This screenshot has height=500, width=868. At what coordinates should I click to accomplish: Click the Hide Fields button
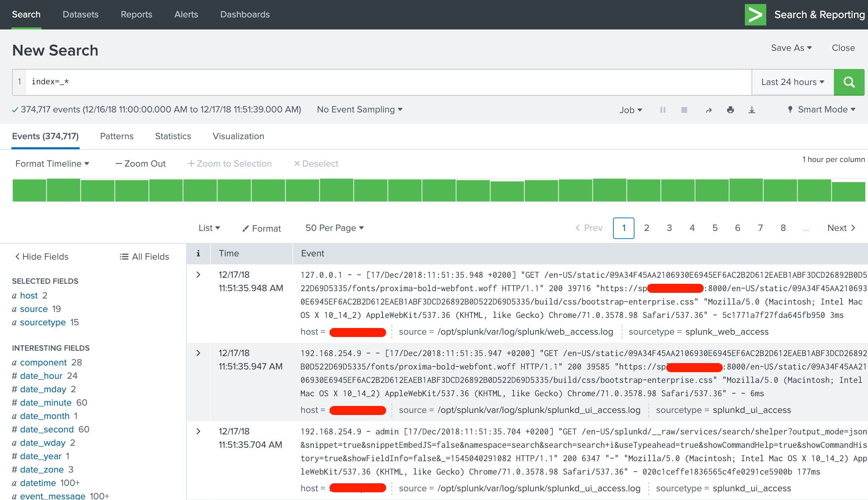41,256
